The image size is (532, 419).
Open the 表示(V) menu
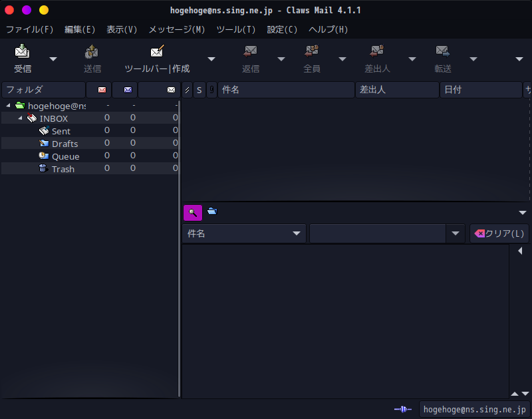pos(122,29)
